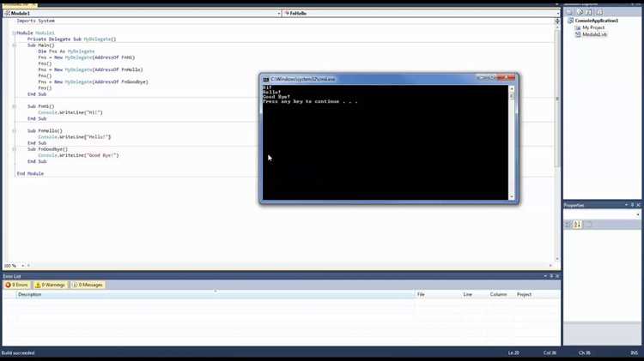The width and height of the screenshot is (644, 361).
Task: Click Property Pages icon in Properties
Action: click(588, 225)
